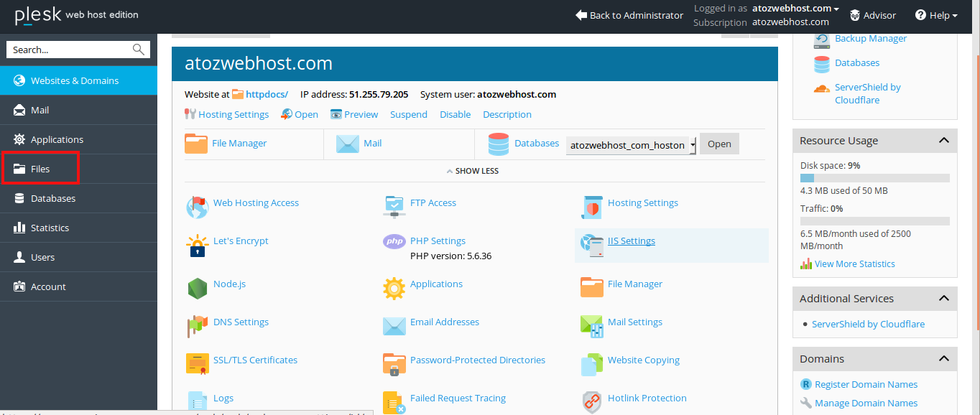Click the PHP Settings icon
Viewport: 980px width, 415px height.
(394, 242)
